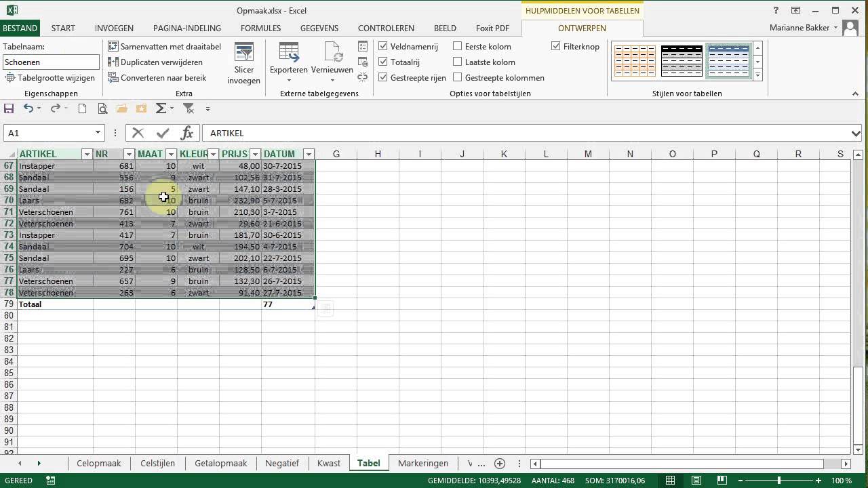The width and height of the screenshot is (868, 488).
Task: Uncheck the Gestreepte rijen checkbox
Action: pos(383,77)
